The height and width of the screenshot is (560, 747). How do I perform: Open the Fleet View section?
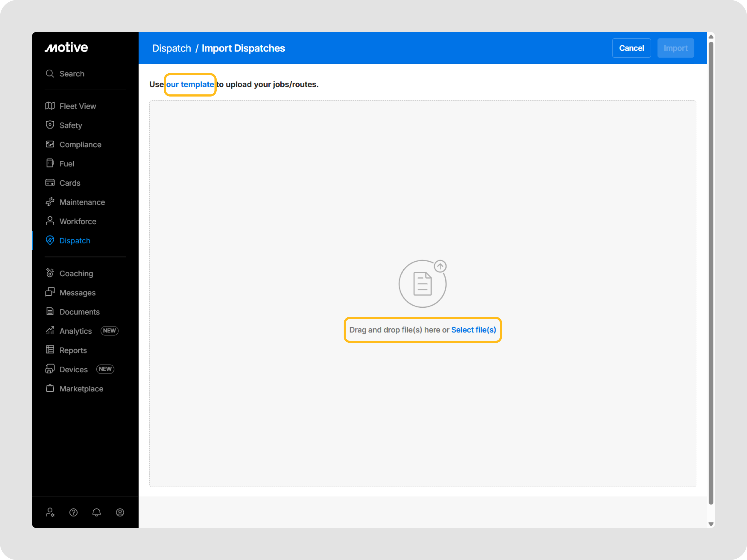click(x=77, y=106)
